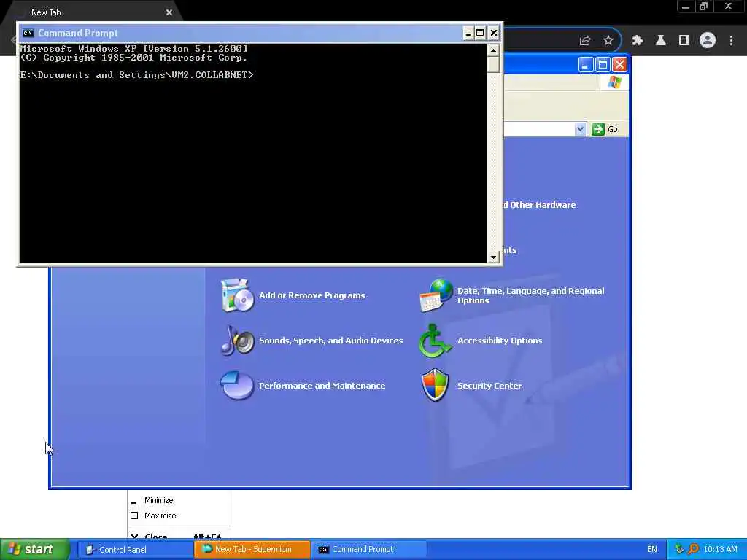Click the flask experiments icon
The height and width of the screenshot is (560, 747).
pos(661,41)
